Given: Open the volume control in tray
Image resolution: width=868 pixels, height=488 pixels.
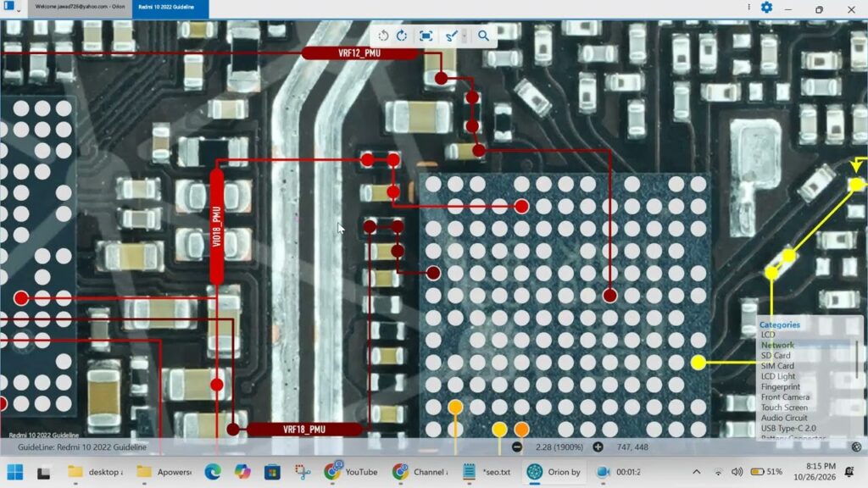Looking at the screenshot, I should pyautogui.click(x=737, y=472).
